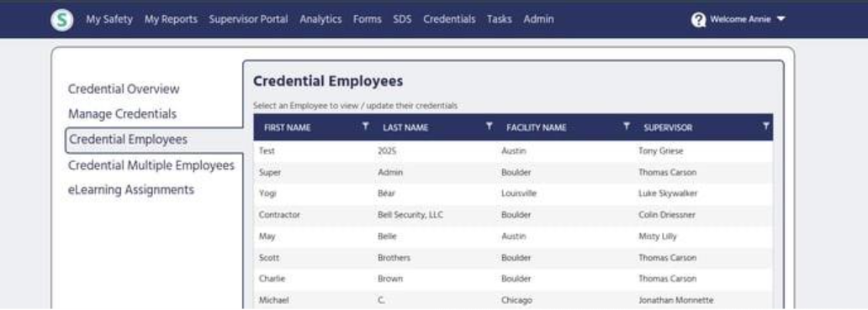This screenshot has width=868, height=310.
Task: Select employee first name 'Michael'
Action: pos(273,301)
